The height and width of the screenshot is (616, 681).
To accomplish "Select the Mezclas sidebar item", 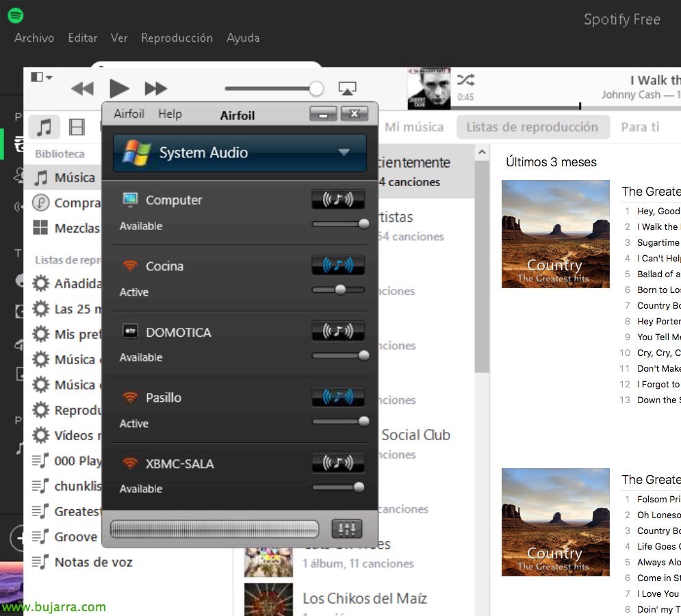I will (x=67, y=228).
